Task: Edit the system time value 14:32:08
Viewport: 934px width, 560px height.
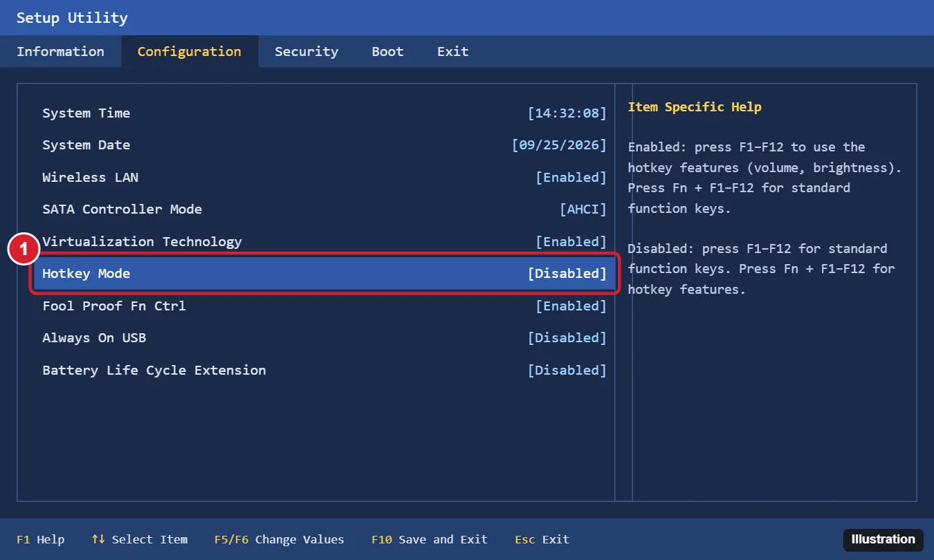Action: [x=567, y=113]
